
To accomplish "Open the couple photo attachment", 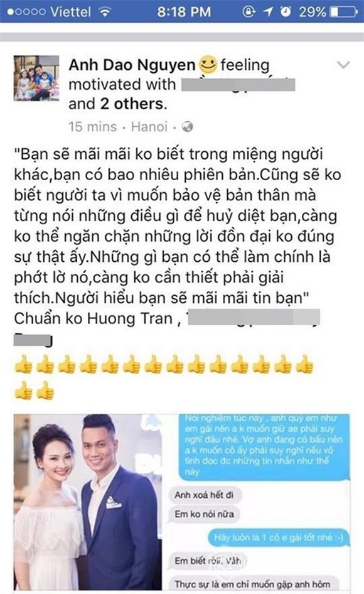I will pos(88,503).
